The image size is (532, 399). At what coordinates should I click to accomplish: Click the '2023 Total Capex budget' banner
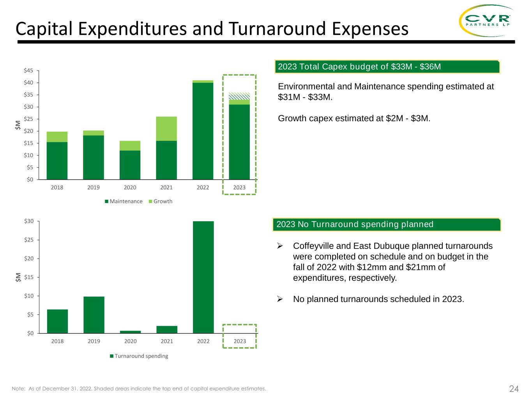387,67
